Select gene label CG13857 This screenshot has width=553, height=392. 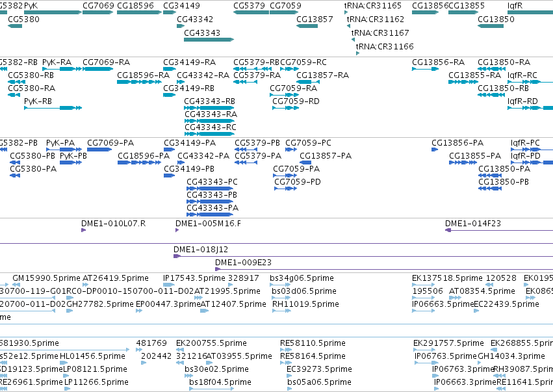tap(315, 19)
